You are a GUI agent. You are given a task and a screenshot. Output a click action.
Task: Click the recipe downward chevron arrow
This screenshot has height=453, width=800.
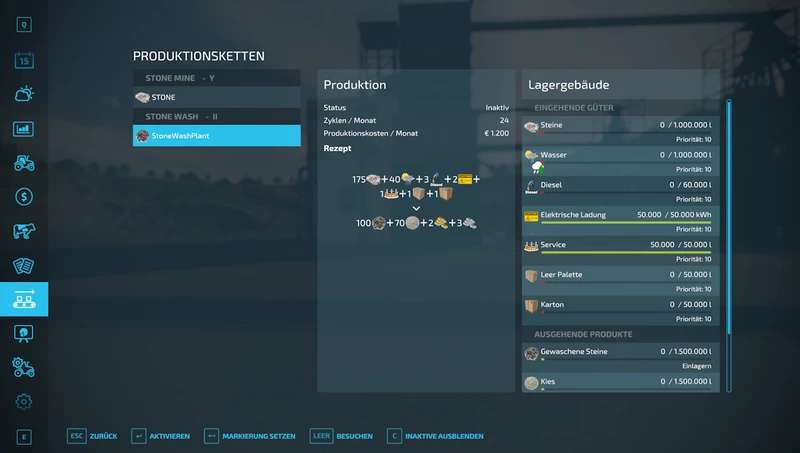[x=416, y=208]
